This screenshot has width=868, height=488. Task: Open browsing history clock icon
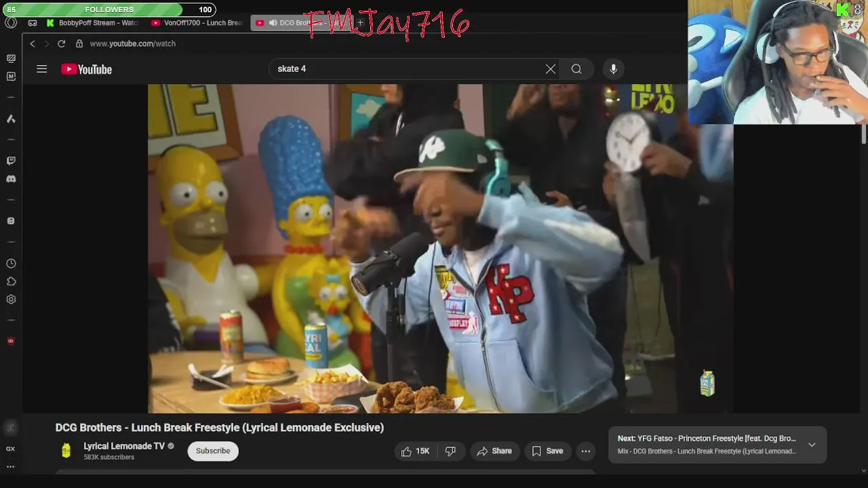[11, 263]
